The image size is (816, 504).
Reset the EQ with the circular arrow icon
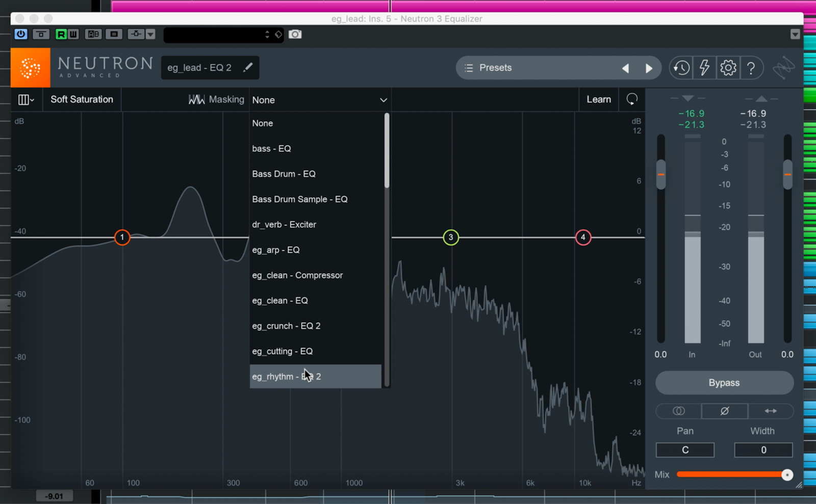coord(632,99)
